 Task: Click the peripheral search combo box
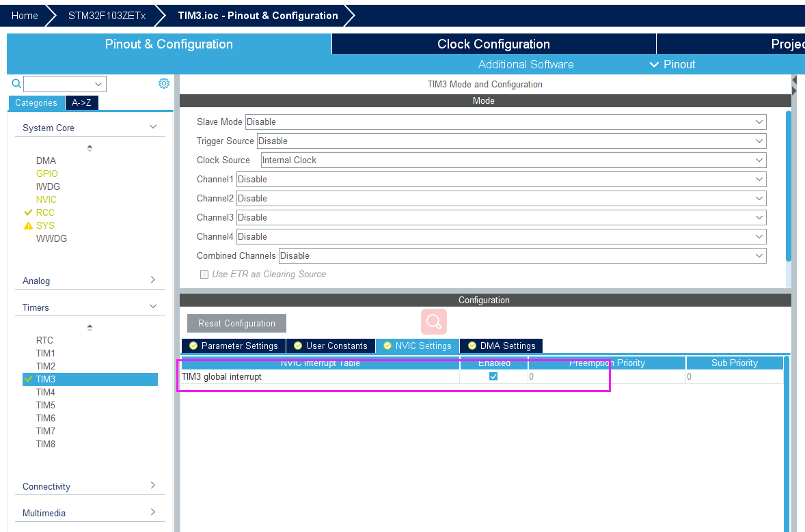pos(65,83)
